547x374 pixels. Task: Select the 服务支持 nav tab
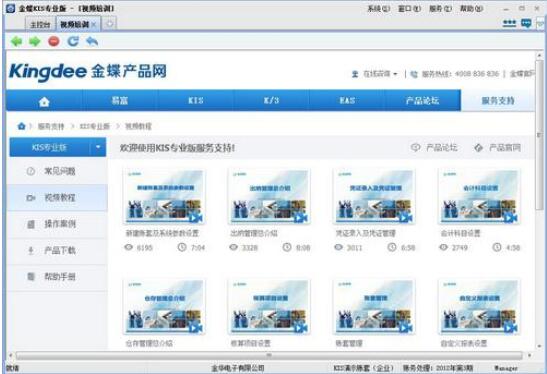tap(498, 100)
